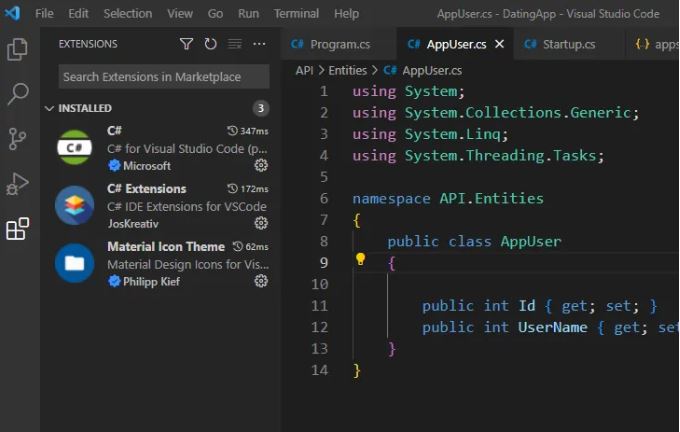Open Extensions views and more actions menu

point(259,44)
